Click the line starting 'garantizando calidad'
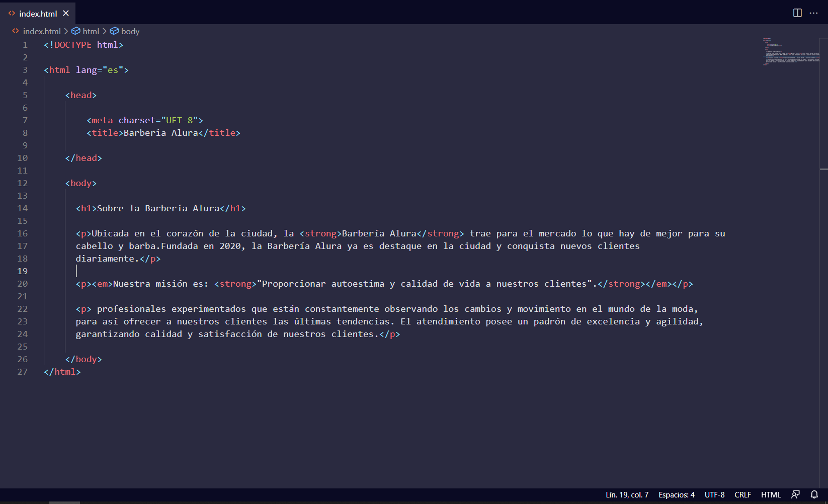The image size is (828, 504). pos(238,334)
